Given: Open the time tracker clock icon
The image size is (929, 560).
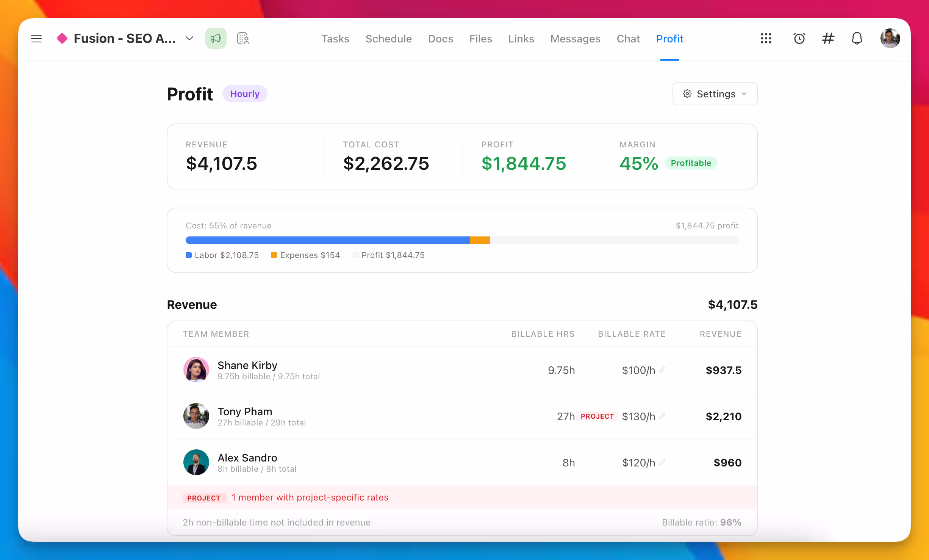Looking at the screenshot, I should (x=799, y=38).
